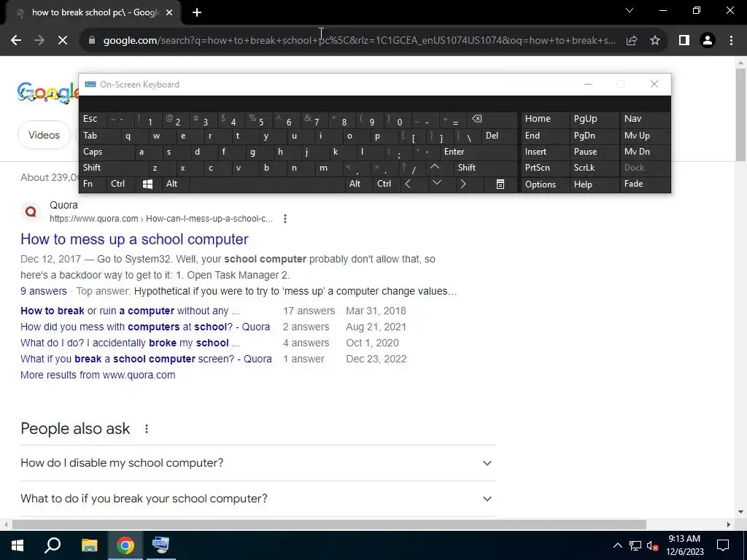The height and width of the screenshot is (560, 747).
Task: Tap PrtScn key on keyboard
Action: tap(544, 168)
